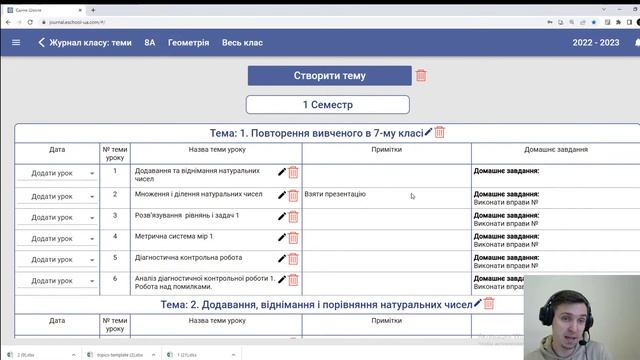Click lesson name 'Метрична система мір 1'
Viewport: 640px width, 360px height.
coord(174,236)
